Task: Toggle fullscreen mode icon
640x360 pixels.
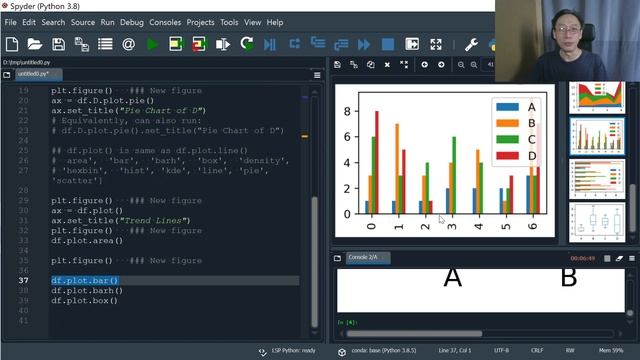Action: tap(436, 44)
